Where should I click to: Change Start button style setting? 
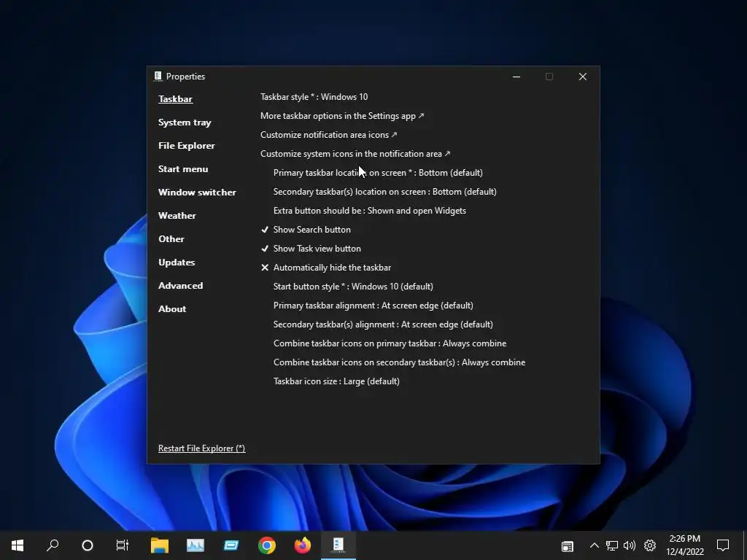click(353, 287)
